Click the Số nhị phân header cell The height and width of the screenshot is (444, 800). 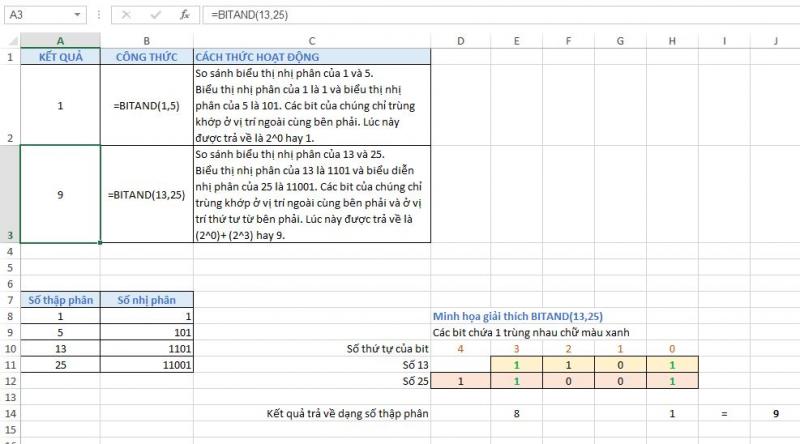[147, 300]
